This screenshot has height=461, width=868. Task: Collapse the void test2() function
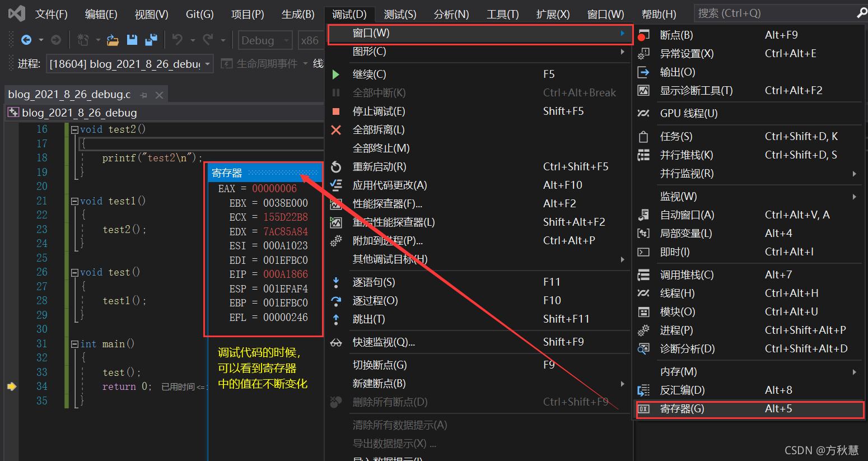pyautogui.click(x=74, y=129)
